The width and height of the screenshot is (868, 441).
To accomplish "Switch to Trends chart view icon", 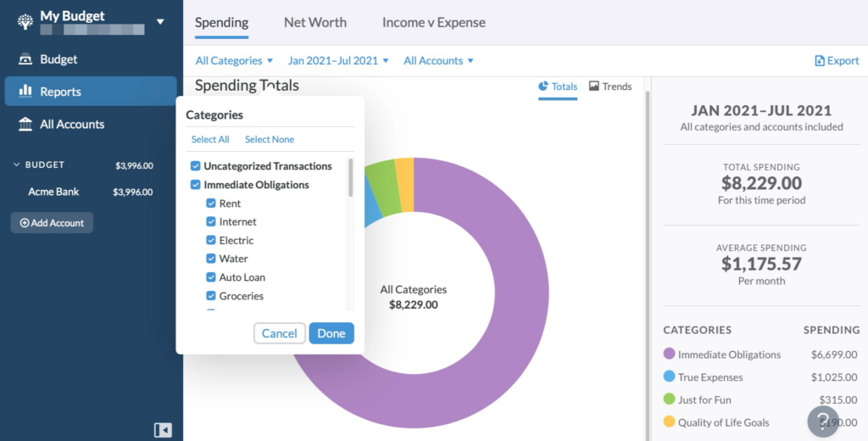I will 594,87.
